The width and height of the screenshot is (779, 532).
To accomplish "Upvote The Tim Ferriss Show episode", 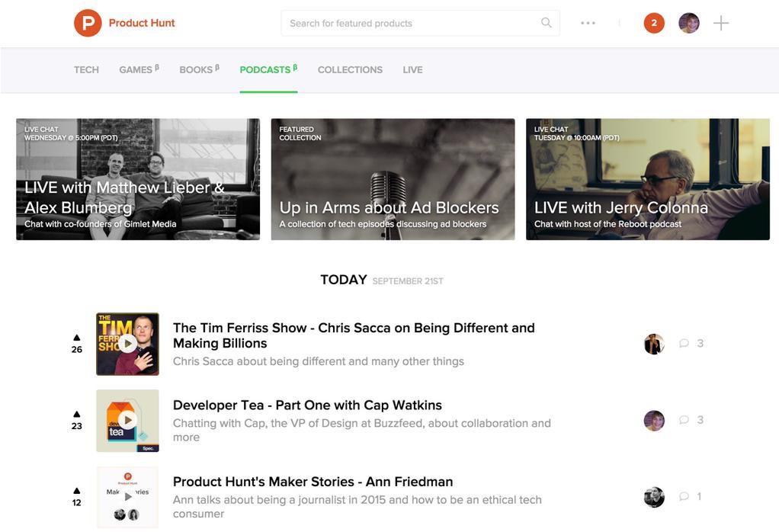I will (77, 338).
